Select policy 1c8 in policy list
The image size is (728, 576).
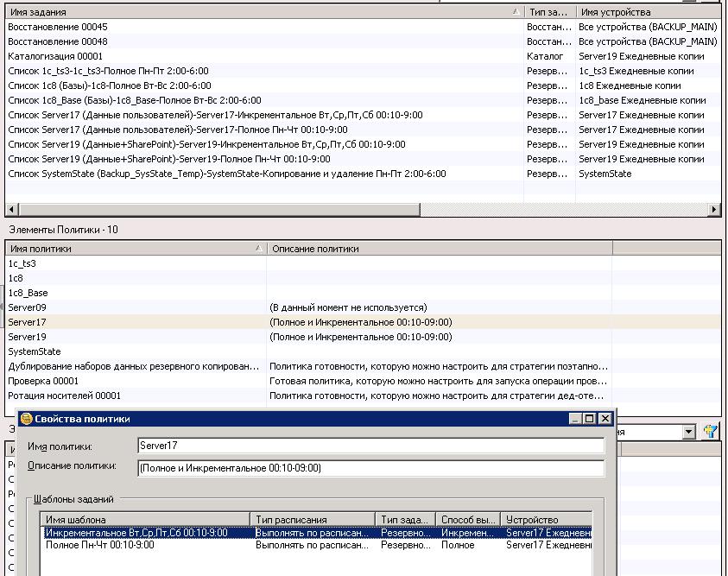click(x=16, y=278)
